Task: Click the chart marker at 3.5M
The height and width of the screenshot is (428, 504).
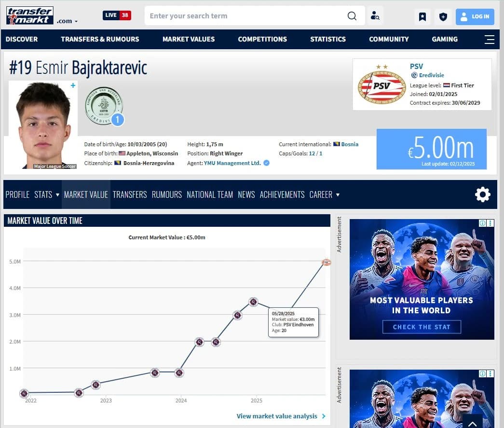Action: (x=253, y=302)
